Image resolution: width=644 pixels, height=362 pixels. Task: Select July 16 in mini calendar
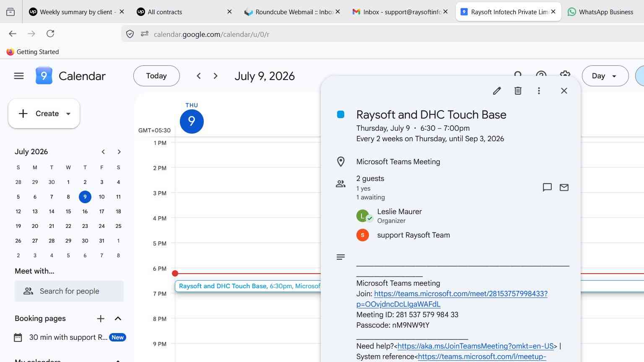[85, 212]
